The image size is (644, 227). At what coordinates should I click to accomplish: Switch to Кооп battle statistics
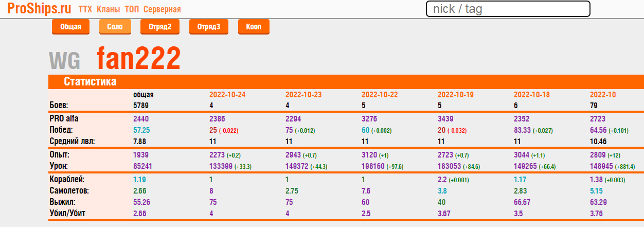[x=254, y=27]
